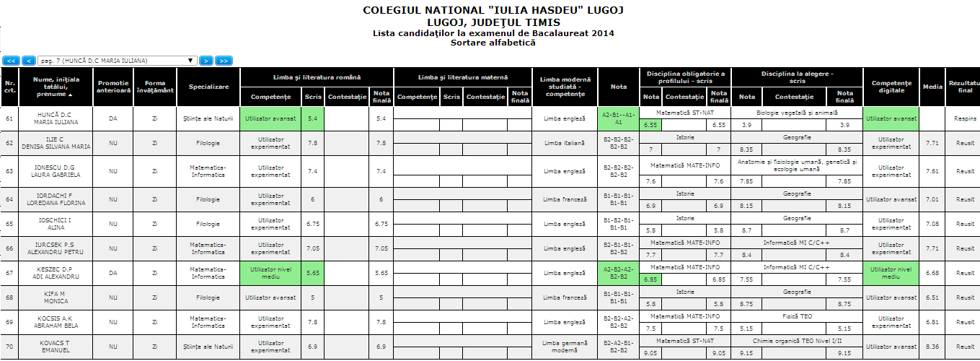Click the 8.36 Media value for KOVACS T EMANUEL
The image size is (980, 361).
coord(932,347)
